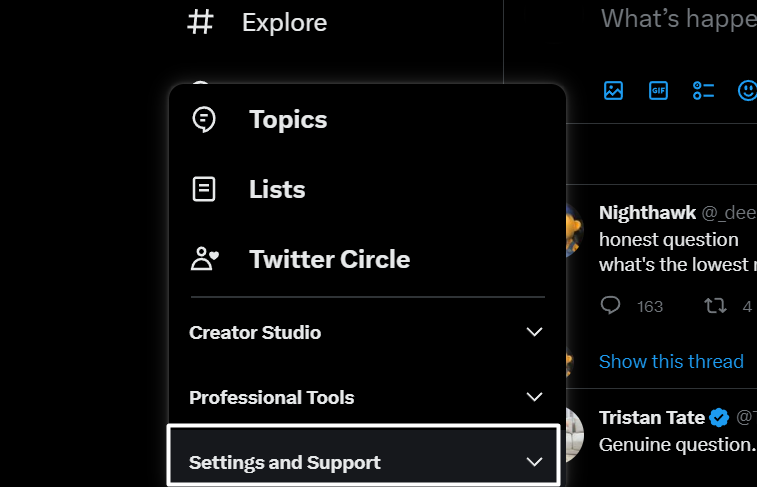This screenshot has height=487, width=757.
Task: Select the Twitter Circle menu label
Action: point(329,259)
